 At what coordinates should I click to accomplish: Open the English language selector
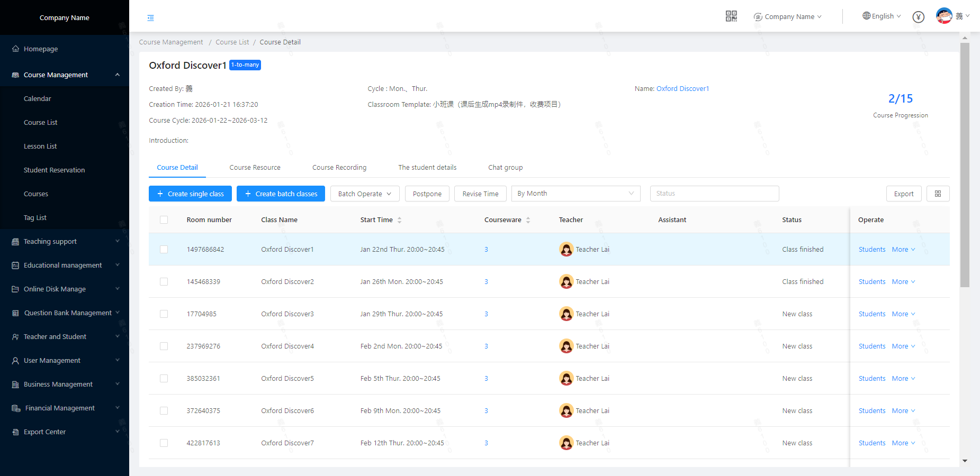pos(882,16)
